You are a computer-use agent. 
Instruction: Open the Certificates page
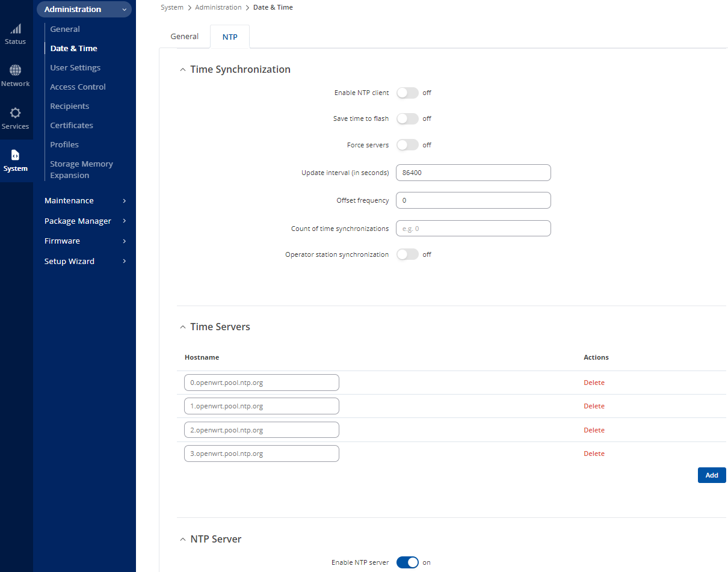click(71, 125)
